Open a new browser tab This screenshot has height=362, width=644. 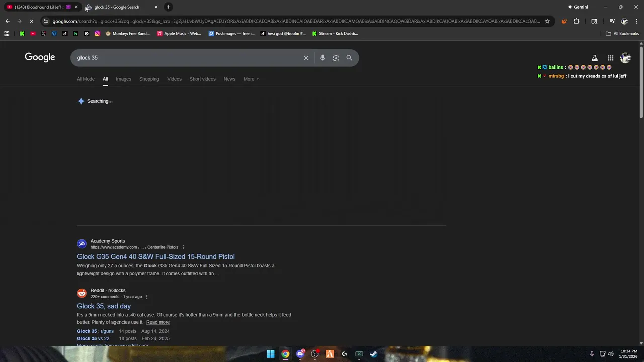coord(168,7)
